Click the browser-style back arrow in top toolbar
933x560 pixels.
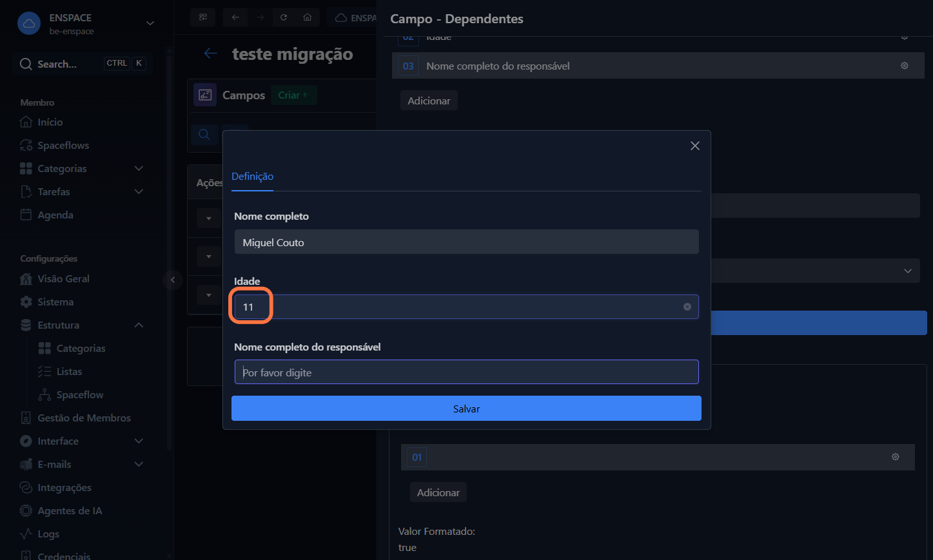click(x=235, y=17)
